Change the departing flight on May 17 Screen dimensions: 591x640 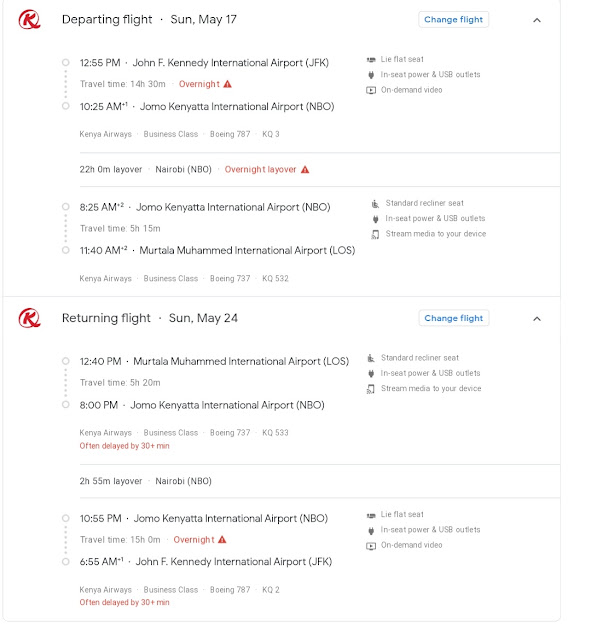[x=453, y=20]
